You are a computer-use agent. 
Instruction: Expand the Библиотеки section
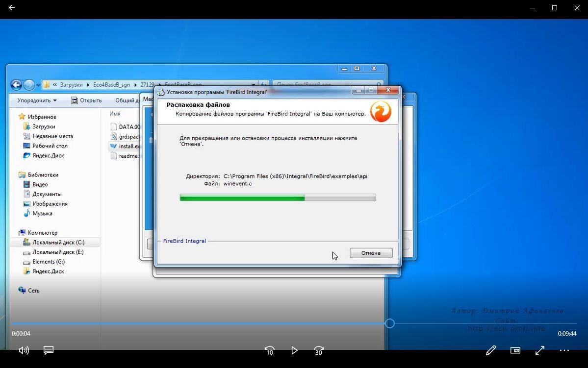(x=43, y=175)
